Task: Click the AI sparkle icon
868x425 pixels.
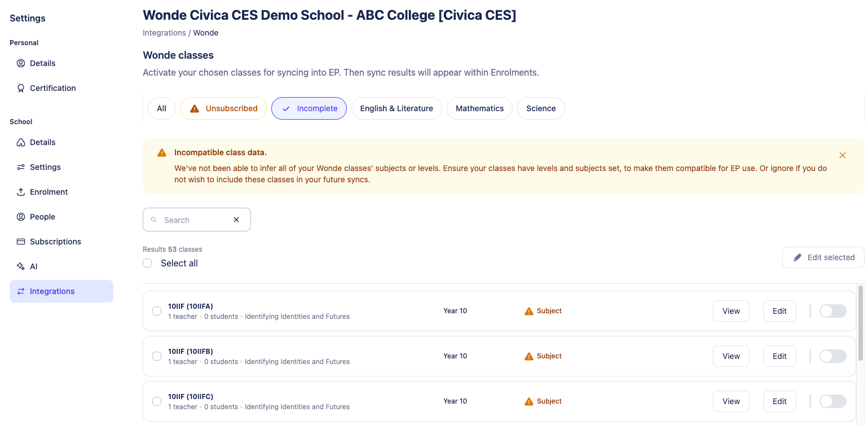Action: (x=21, y=266)
